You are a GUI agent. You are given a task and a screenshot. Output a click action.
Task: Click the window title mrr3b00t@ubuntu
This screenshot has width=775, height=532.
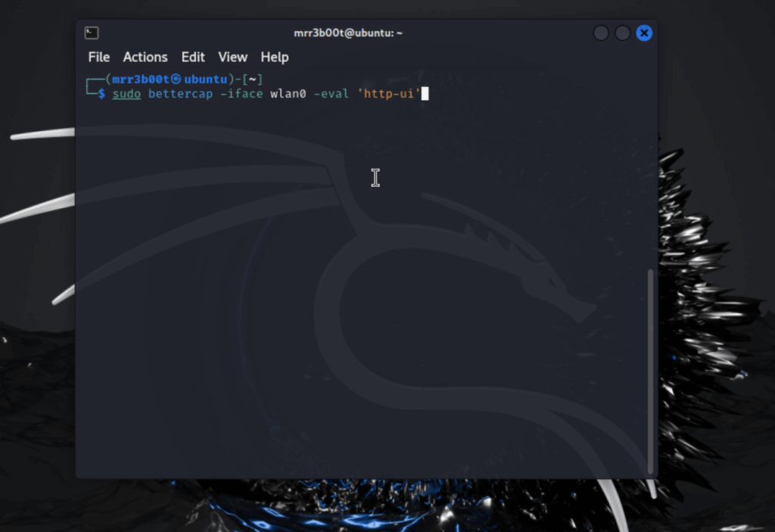tap(348, 33)
